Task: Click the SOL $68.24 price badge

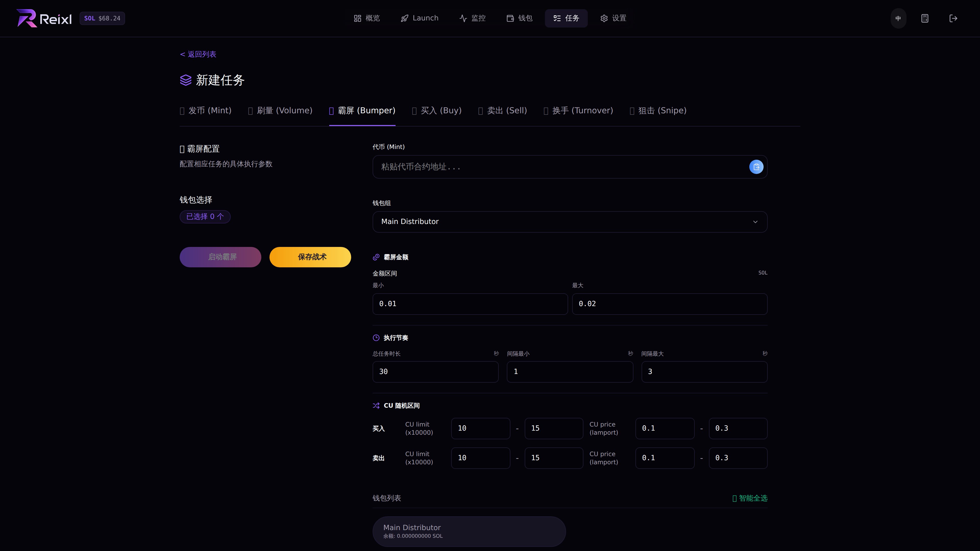Action: [102, 18]
